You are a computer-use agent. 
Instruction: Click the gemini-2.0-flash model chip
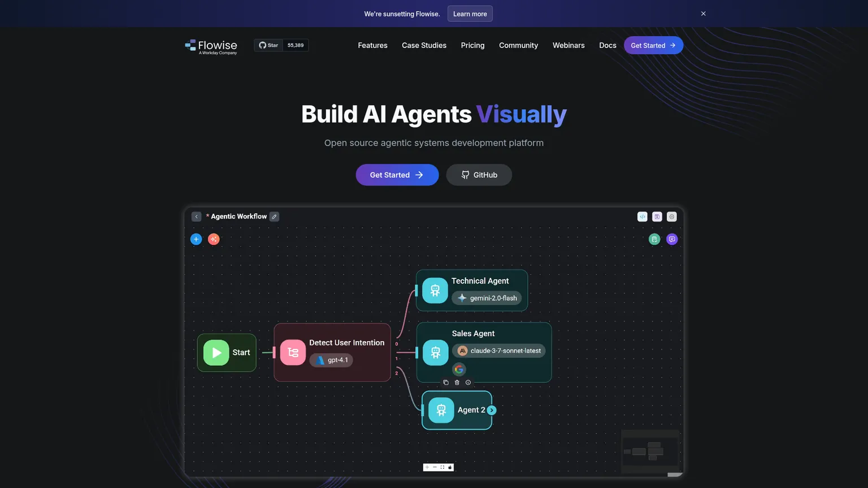click(x=487, y=298)
